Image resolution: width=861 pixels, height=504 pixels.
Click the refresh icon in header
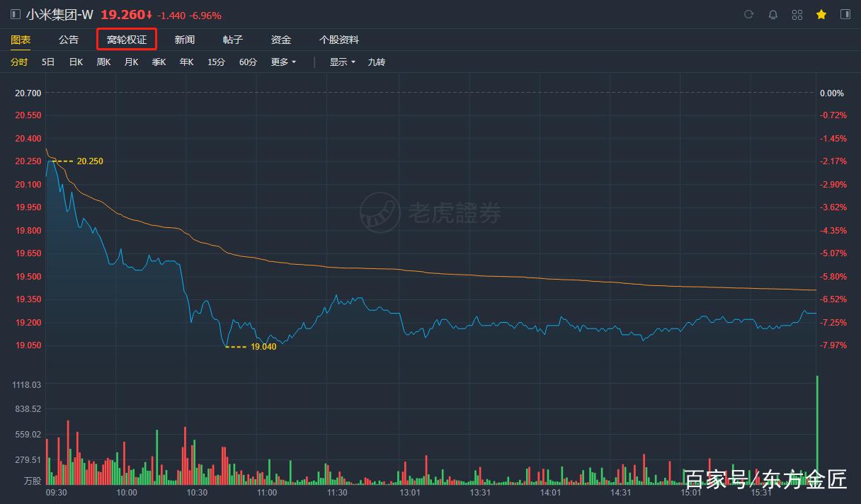pos(749,14)
